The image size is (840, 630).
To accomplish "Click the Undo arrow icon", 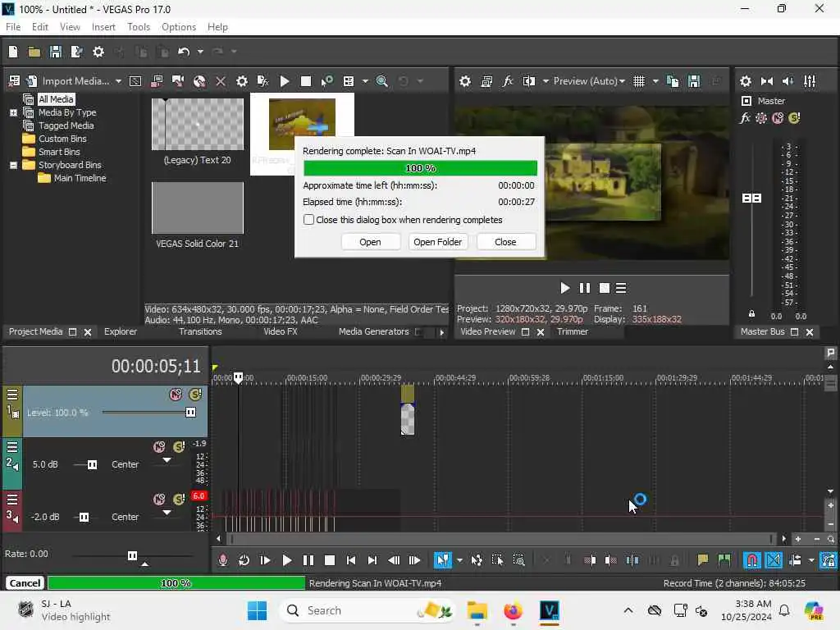I will (x=184, y=52).
